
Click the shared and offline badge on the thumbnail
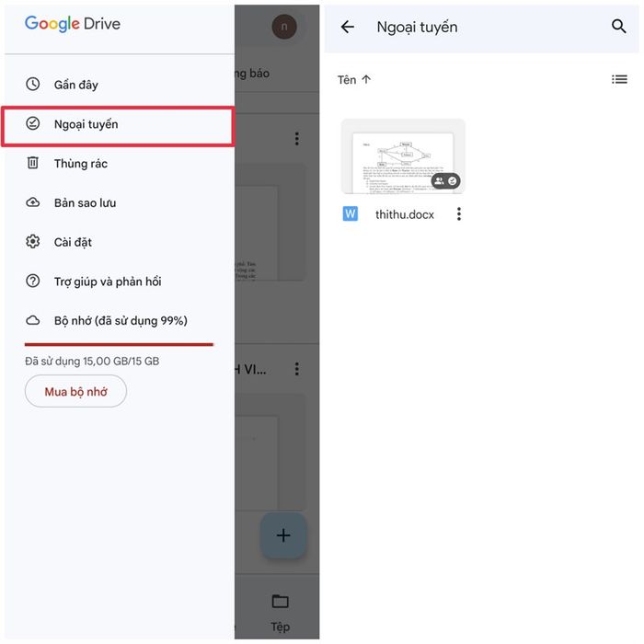click(445, 180)
